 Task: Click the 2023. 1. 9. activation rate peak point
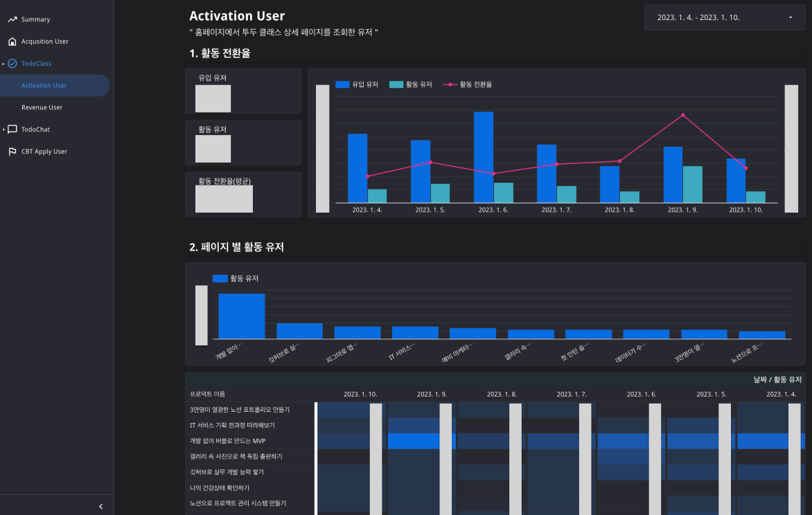682,115
